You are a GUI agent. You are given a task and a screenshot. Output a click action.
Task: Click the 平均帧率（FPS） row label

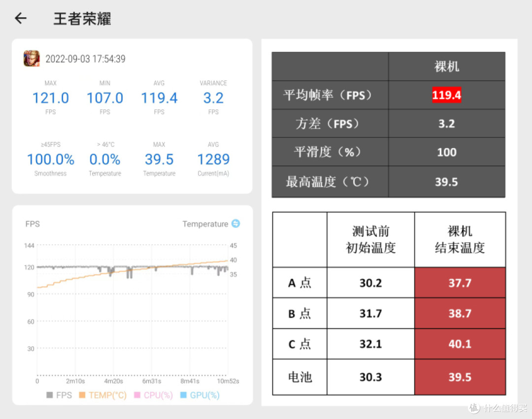coord(330,95)
